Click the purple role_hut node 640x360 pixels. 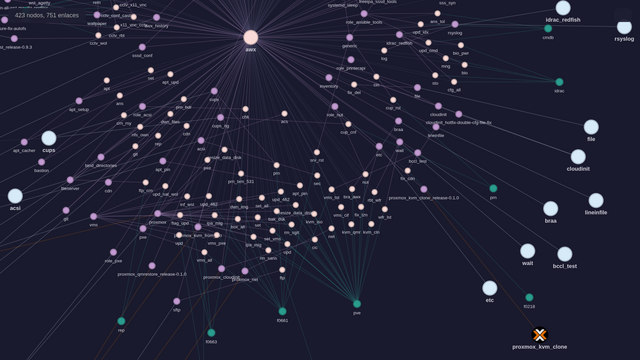coord(335,107)
